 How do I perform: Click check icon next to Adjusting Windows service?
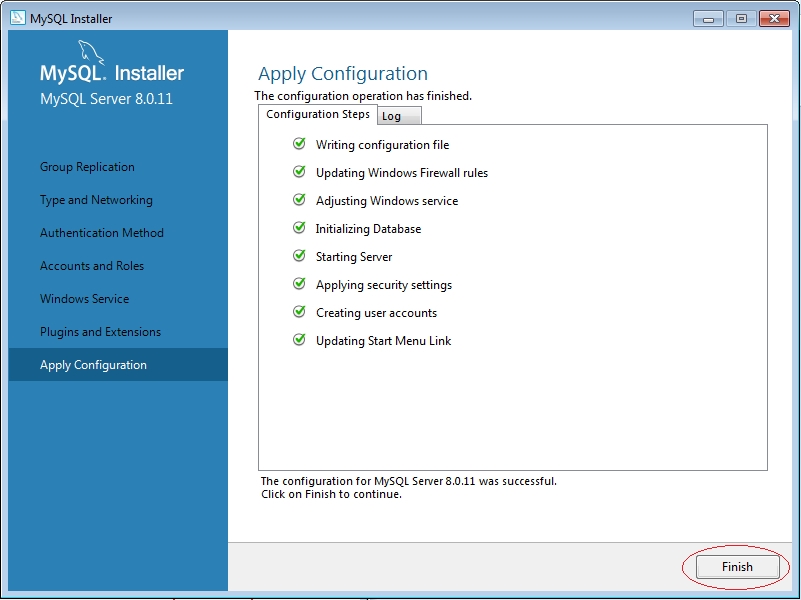pos(299,200)
